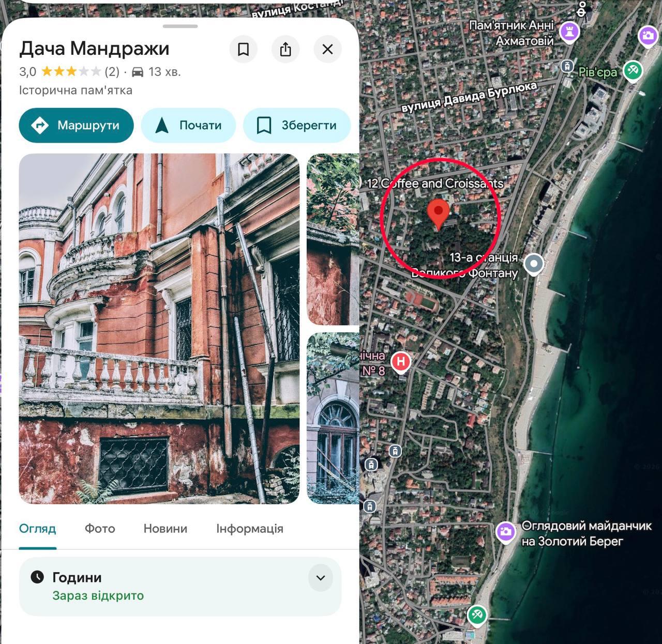Expand the Години opening hours section
The height and width of the screenshot is (644, 662).
(321, 578)
